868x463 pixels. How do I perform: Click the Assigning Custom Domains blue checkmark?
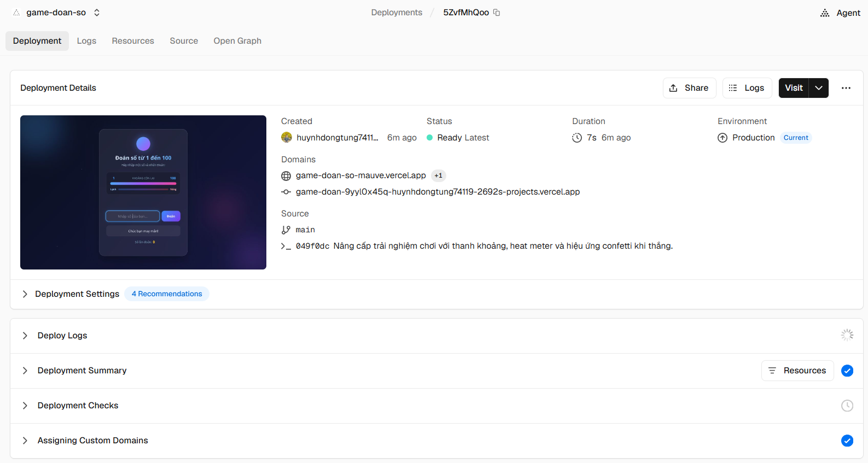(847, 441)
